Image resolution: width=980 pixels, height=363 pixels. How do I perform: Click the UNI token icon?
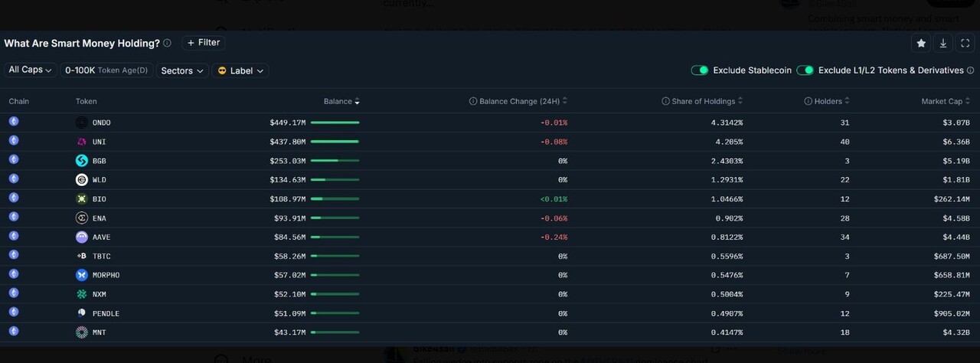[x=82, y=142]
